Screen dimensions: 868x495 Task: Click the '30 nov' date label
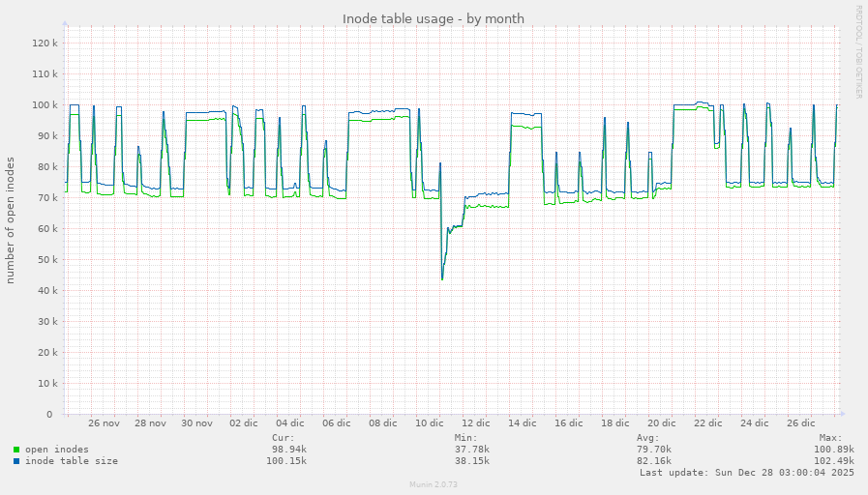click(196, 423)
